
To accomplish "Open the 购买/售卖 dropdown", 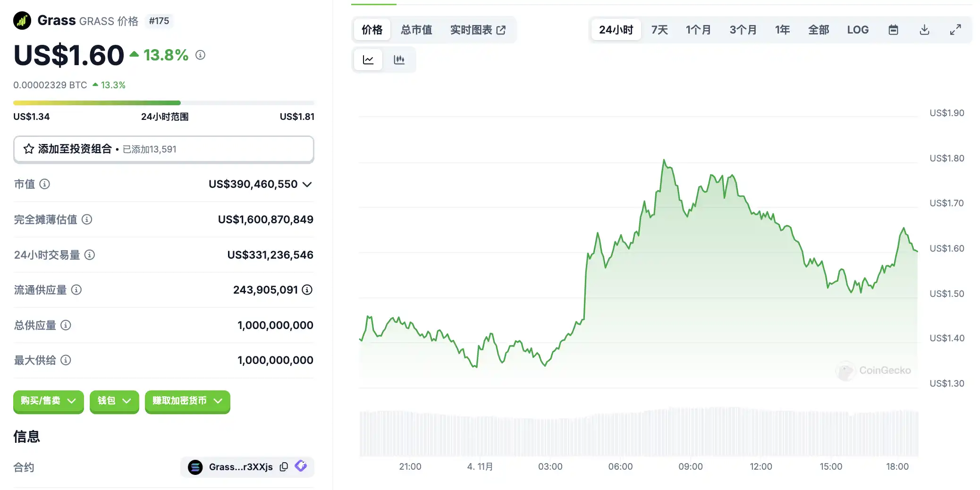I will pos(48,401).
